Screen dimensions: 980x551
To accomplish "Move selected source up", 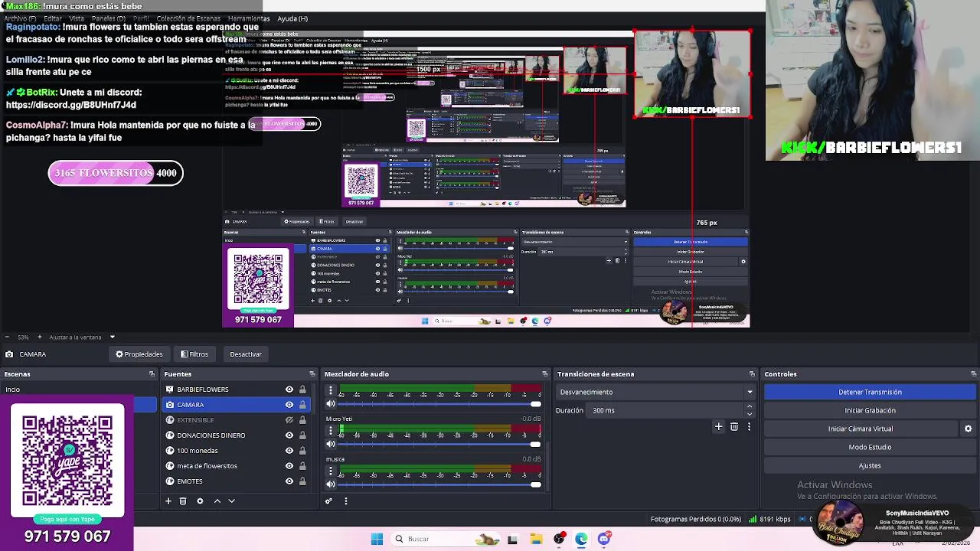I will (x=217, y=501).
